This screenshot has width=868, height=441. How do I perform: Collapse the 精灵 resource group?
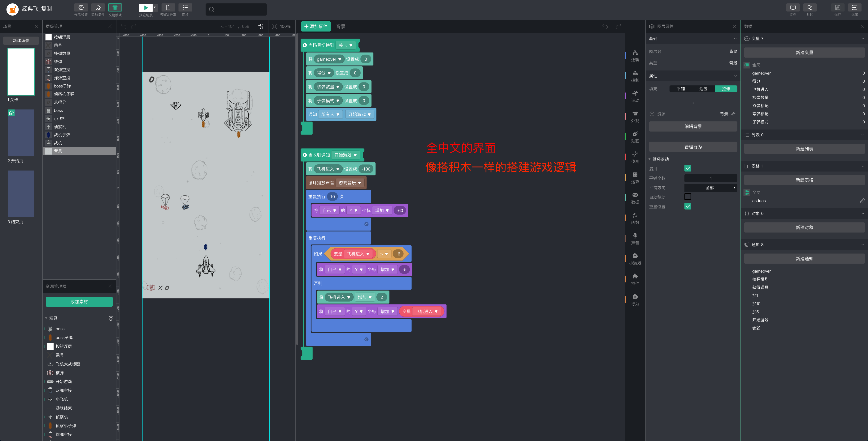(x=46, y=318)
